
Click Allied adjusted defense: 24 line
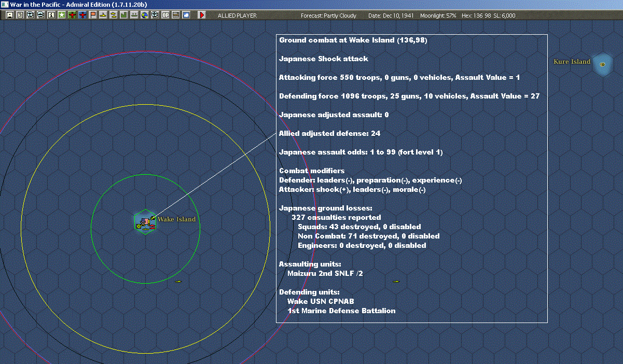click(x=330, y=133)
